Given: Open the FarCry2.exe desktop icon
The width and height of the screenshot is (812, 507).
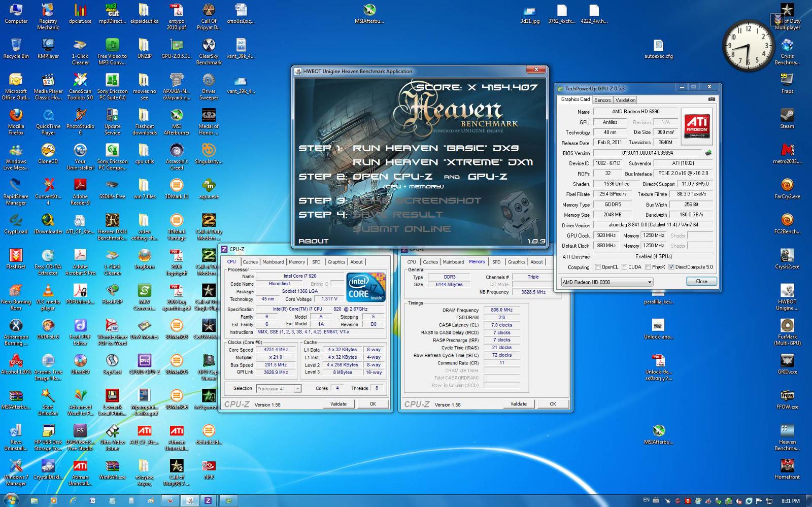Looking at the screenshot, I should (787, 189).
